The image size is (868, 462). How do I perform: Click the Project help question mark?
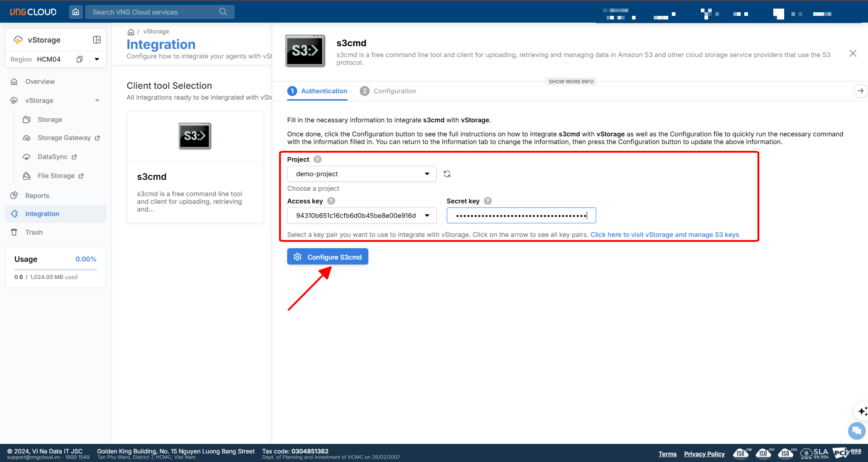click(x=318, y=159)
